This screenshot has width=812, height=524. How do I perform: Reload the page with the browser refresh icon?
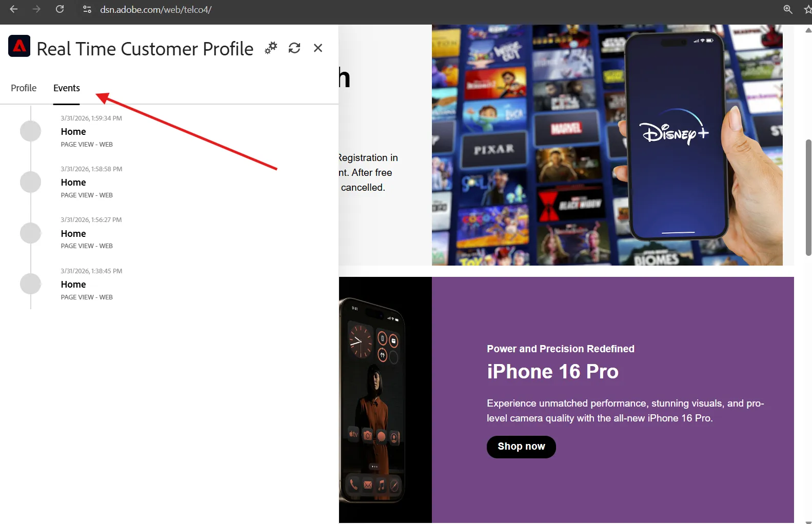(x=60, y=9)
